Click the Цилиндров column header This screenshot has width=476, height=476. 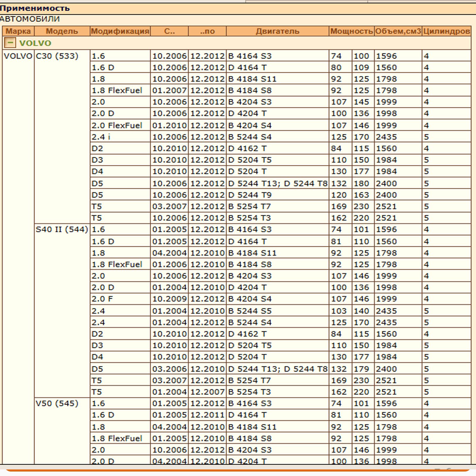447,31
